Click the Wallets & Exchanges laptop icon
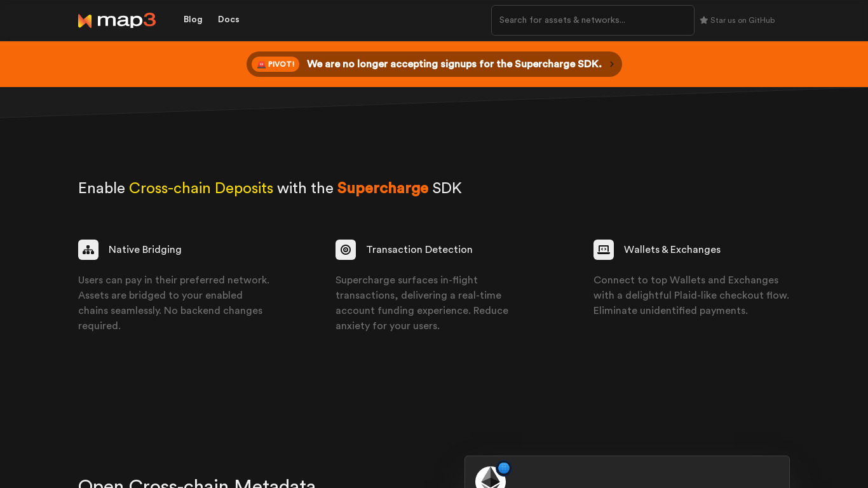868x488 pixels. pos(604,250)
